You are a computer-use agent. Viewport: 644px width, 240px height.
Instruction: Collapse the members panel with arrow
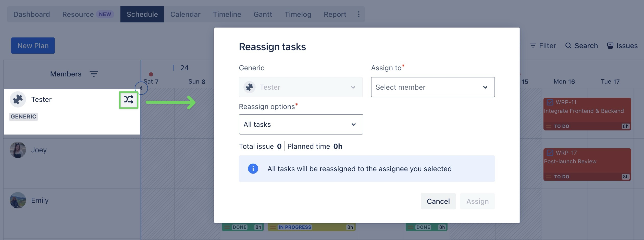(x=141, y=88)
